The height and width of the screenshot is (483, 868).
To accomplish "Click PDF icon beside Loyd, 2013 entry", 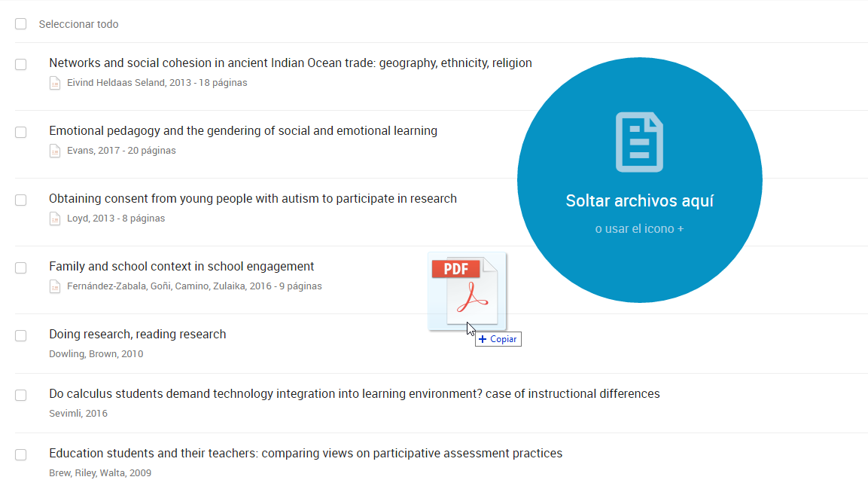I will coord(55,219).
